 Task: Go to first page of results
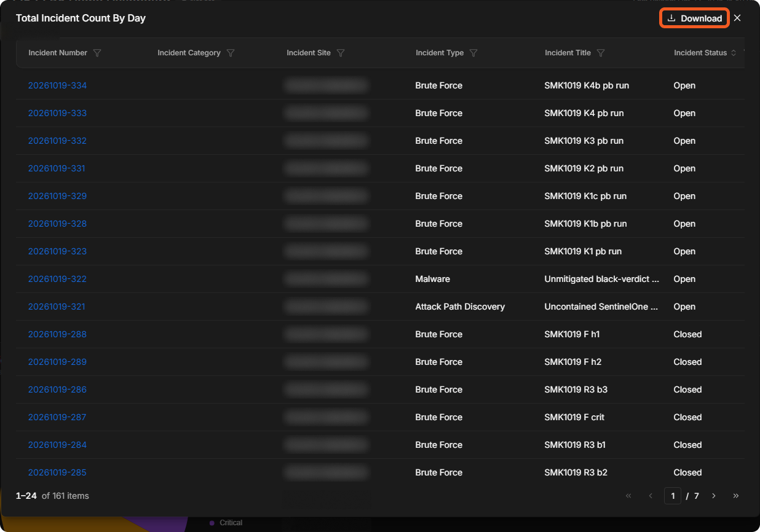pos(628,496)
